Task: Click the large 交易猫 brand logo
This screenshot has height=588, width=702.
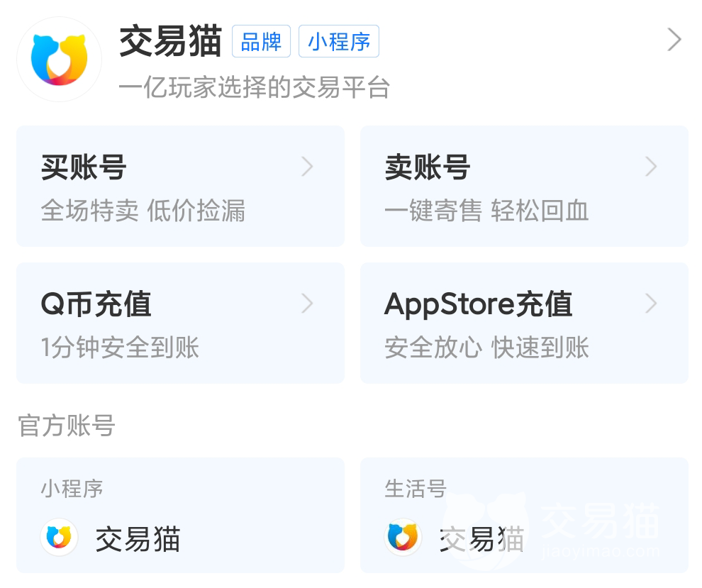Action: pyautogui.click(x=59, y=60)
